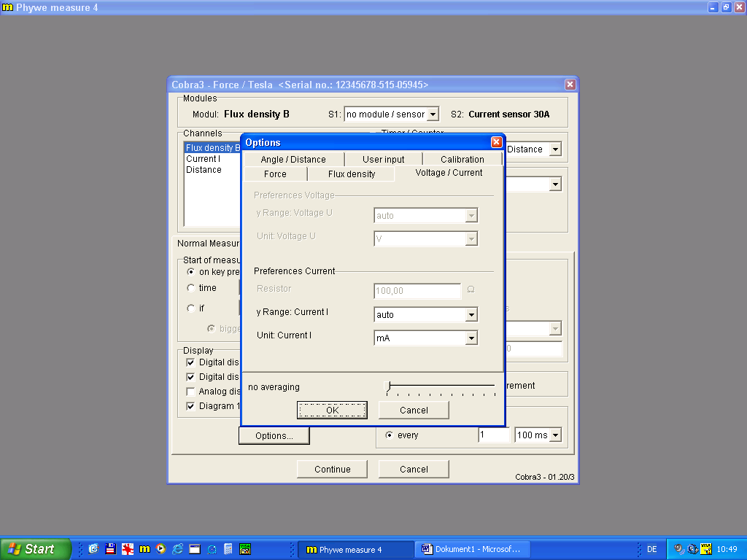
Task: Open Windows Media Player quick launch icon
Action: tap(161, 549)
